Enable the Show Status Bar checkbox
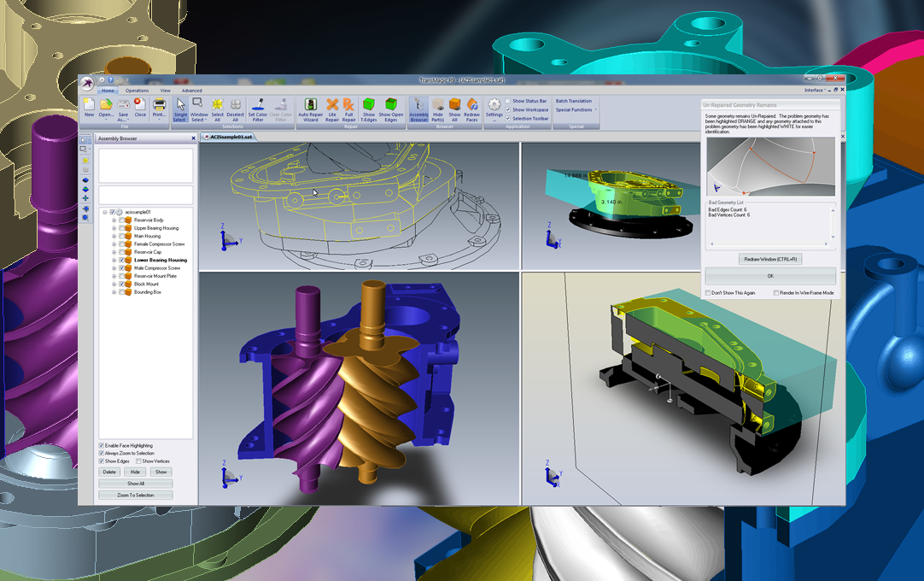 click(x=508, y=101)
